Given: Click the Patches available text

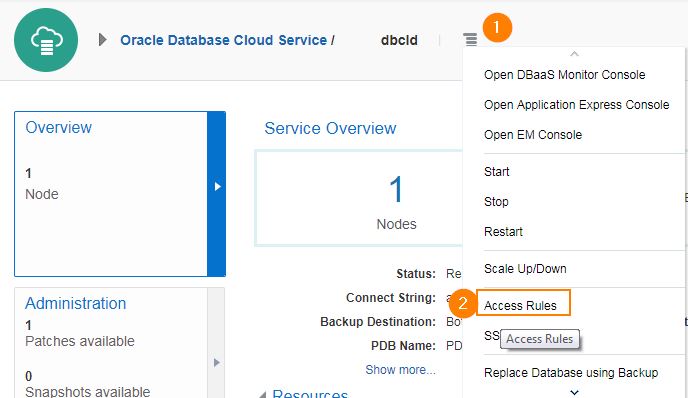Looking at the screenshot, I should (x=79, y=341).
